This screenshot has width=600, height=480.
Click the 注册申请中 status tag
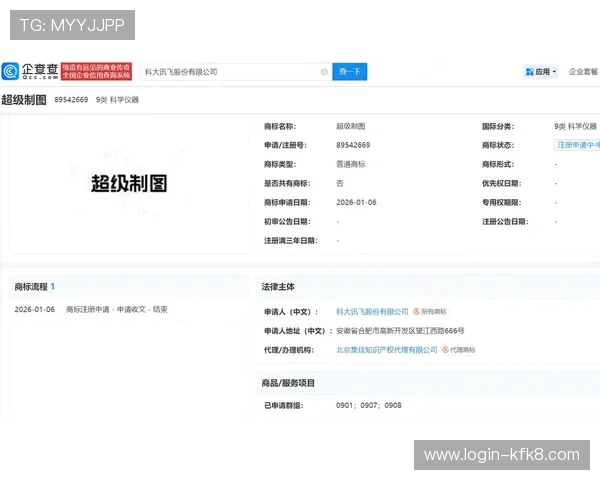[x=577, y=145]
